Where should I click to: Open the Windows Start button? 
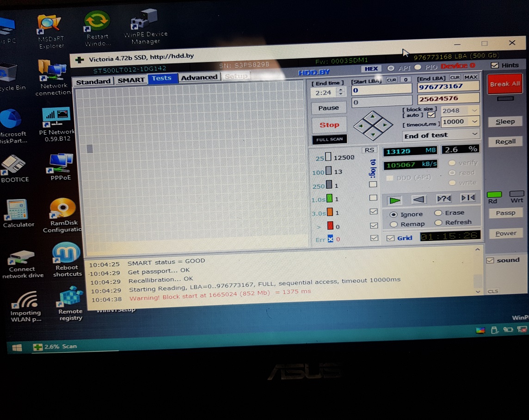(x=17, y=347)
